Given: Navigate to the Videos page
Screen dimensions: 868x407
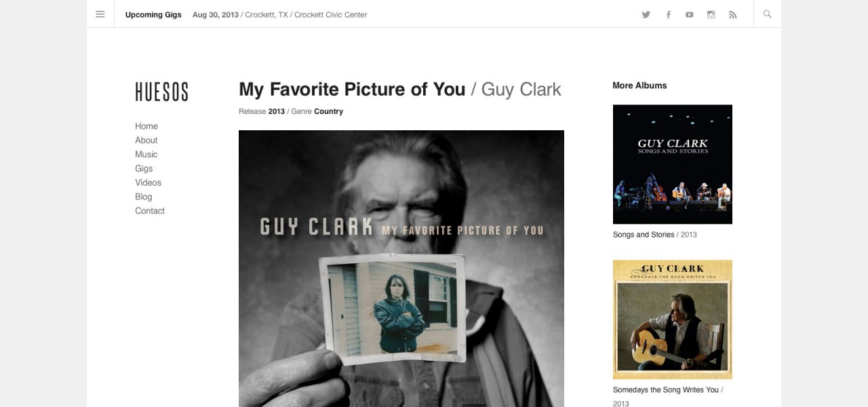Looking at the screenshot, I should (149, 182).
